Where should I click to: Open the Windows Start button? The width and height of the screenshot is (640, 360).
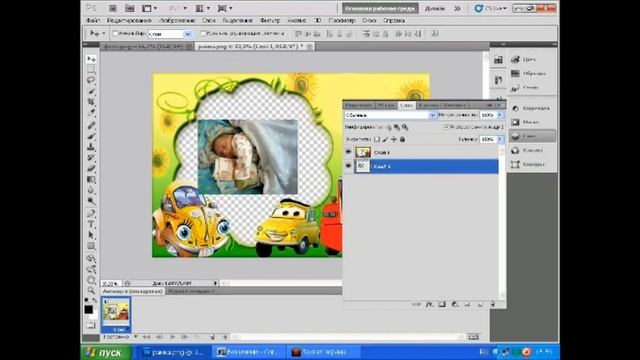point(106,352)
